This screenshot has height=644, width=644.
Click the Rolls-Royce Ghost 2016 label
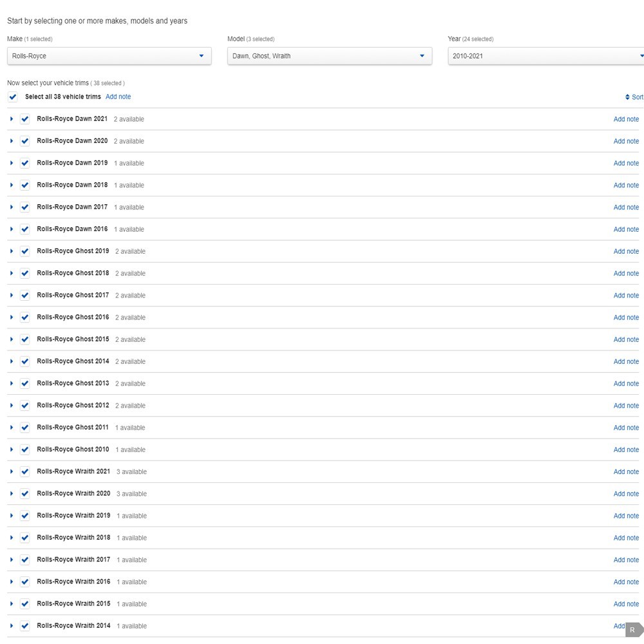(73, 317)
